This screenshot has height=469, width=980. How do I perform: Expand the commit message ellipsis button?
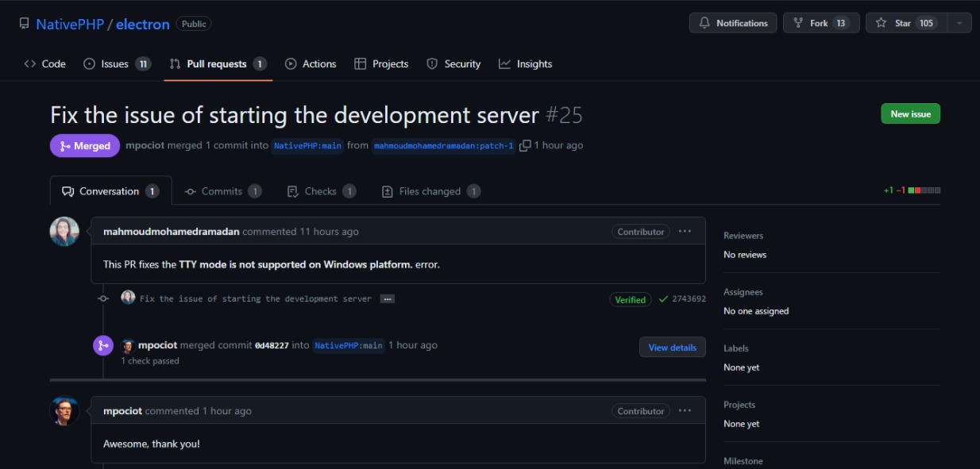click(x=387, y=299)
